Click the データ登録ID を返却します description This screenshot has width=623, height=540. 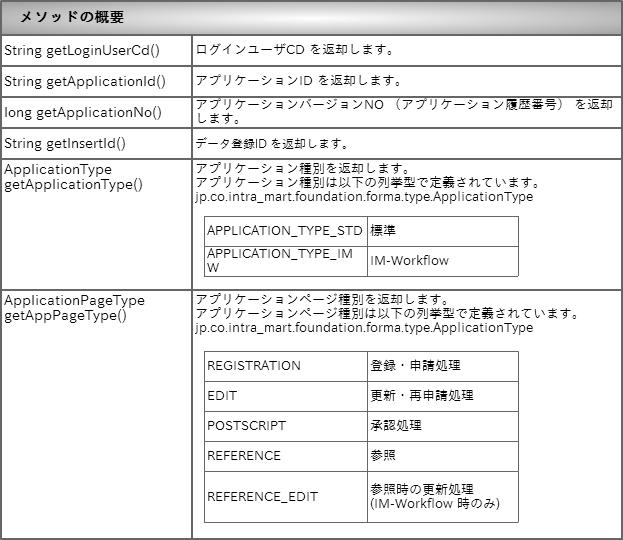coord(272,143)
